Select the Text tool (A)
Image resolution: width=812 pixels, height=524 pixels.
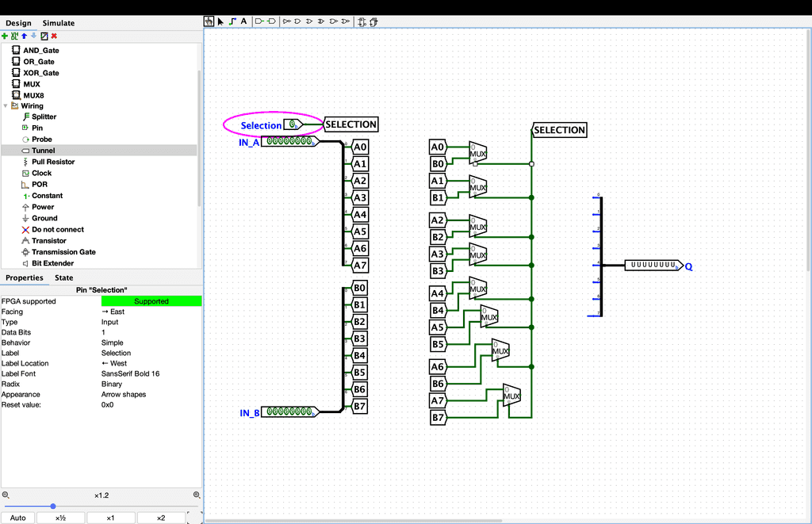(243, 21)
